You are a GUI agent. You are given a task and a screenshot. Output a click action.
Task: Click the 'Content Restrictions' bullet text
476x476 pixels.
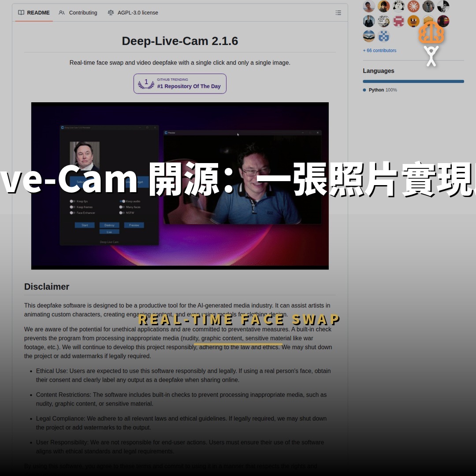tap(181, 399)
